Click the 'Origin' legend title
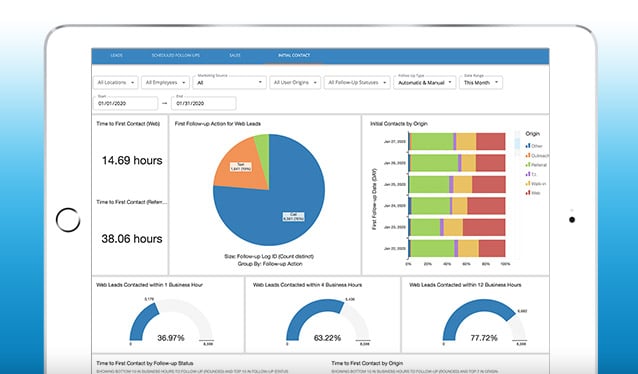Viewport: 638px width, 374px height. coord(532,133)
